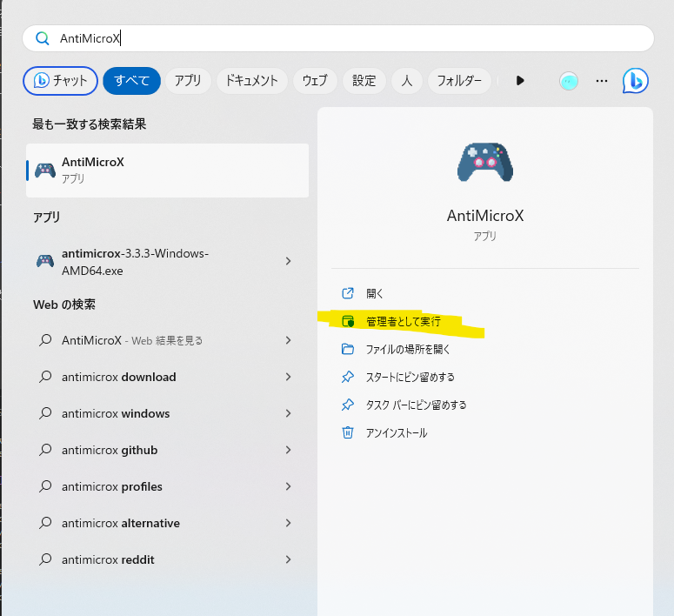Viewport: 674px width, 616px height.
Task: Click the search icon beside antimicrox profiles
Action: (45, 486)
